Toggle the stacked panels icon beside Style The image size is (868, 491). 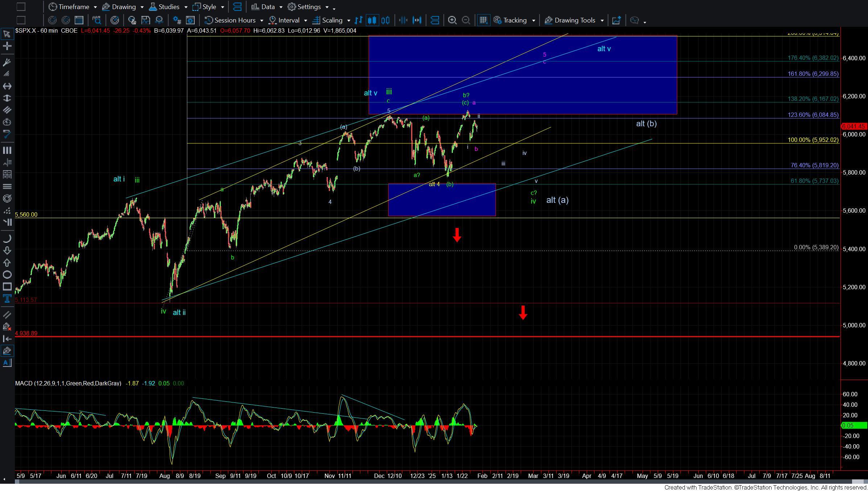pos(237,7)
